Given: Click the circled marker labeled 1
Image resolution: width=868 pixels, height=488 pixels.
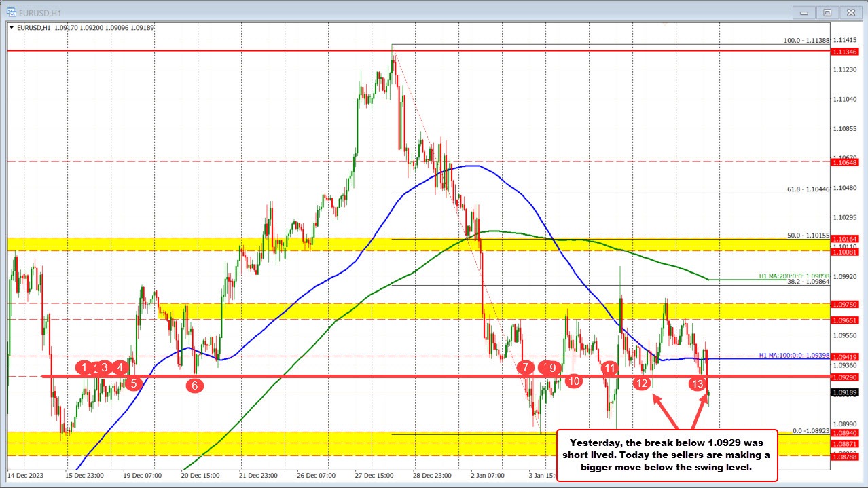Looking at the screenshot, I should click(x=85, y=368).
